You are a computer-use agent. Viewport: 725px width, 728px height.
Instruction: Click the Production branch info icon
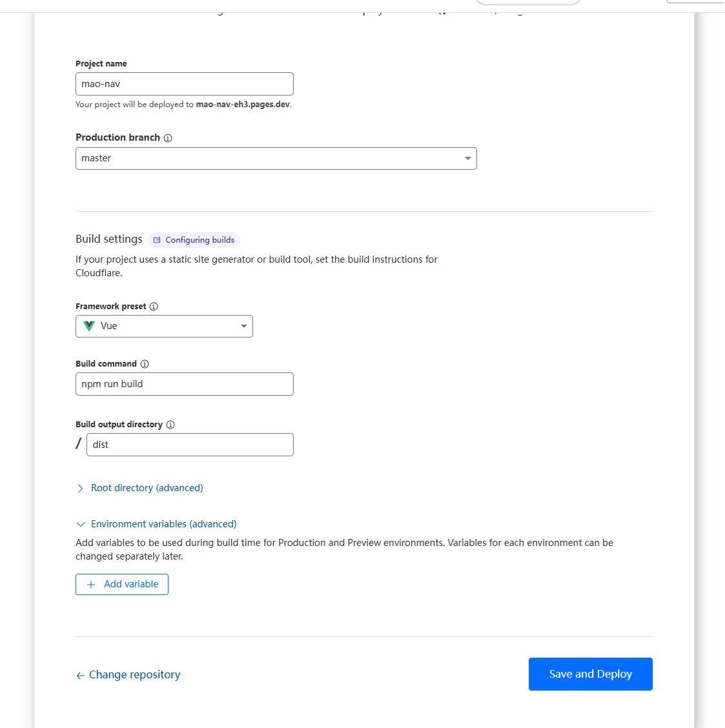[168, 138]
